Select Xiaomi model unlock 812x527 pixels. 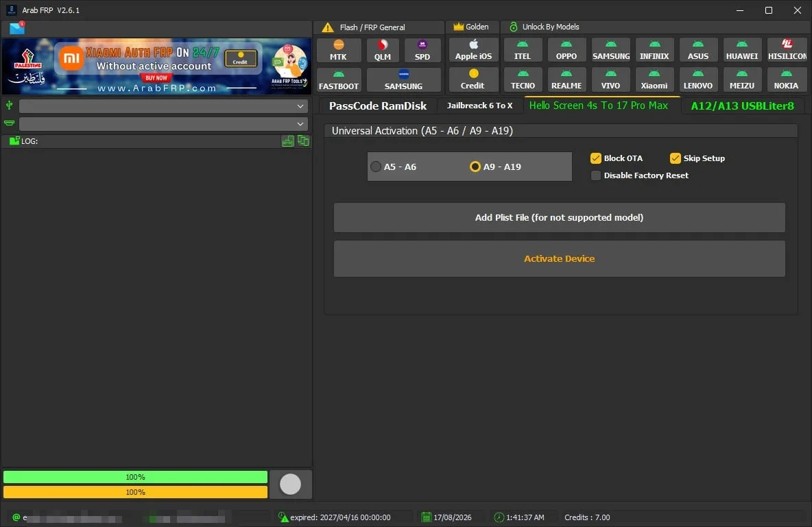pyautogui.click(x=654, y=79)
